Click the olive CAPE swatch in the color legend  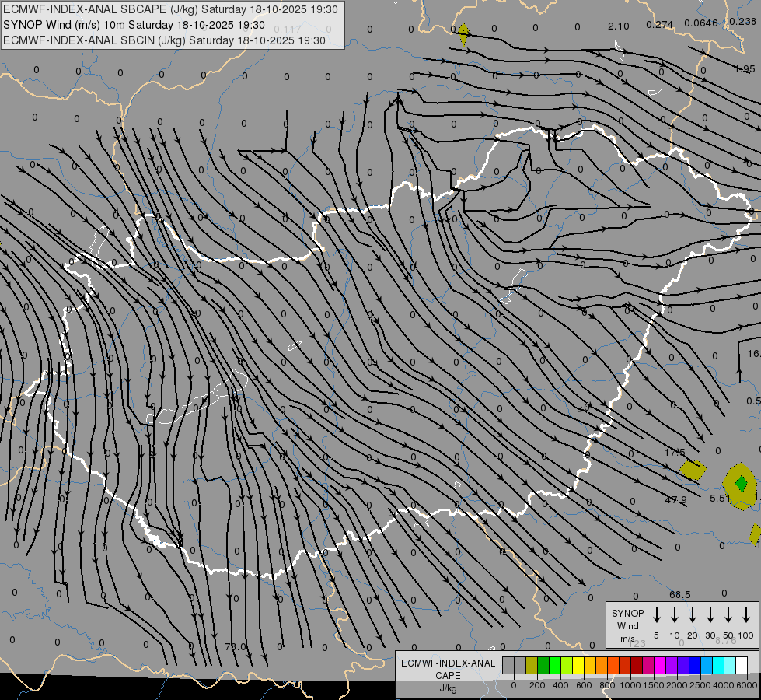click(x=532, y=666)
